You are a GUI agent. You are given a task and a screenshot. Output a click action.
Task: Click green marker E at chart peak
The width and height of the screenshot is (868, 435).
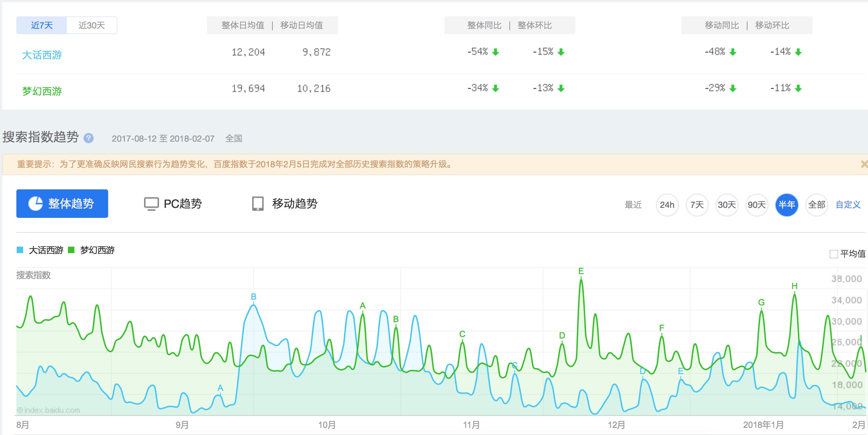(x=581, y=271)
